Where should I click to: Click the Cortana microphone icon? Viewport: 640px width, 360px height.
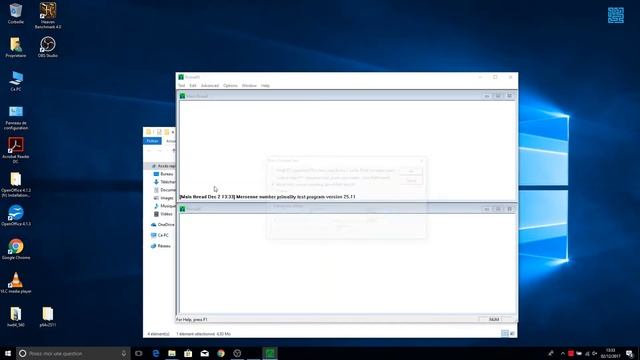click(124, 353)
